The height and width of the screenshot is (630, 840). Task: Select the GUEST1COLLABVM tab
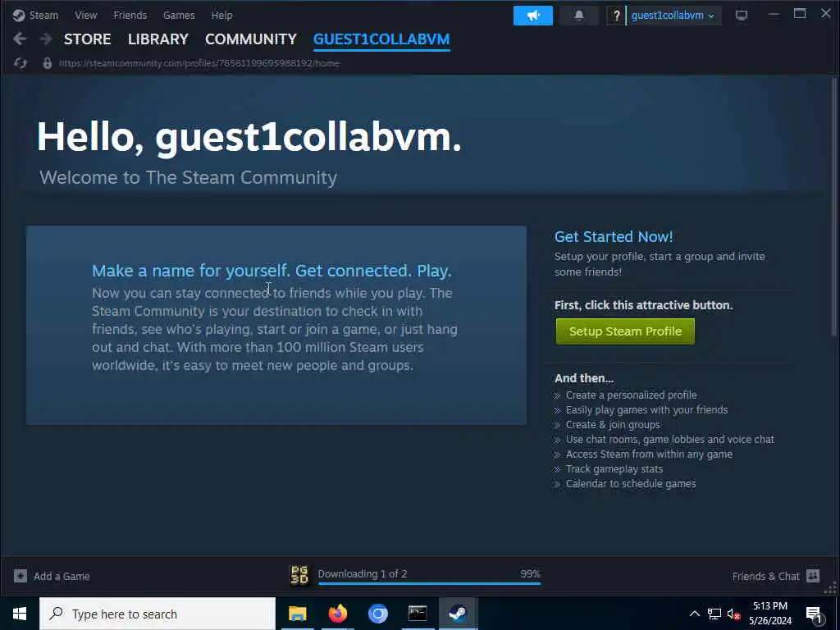(381, 39)
